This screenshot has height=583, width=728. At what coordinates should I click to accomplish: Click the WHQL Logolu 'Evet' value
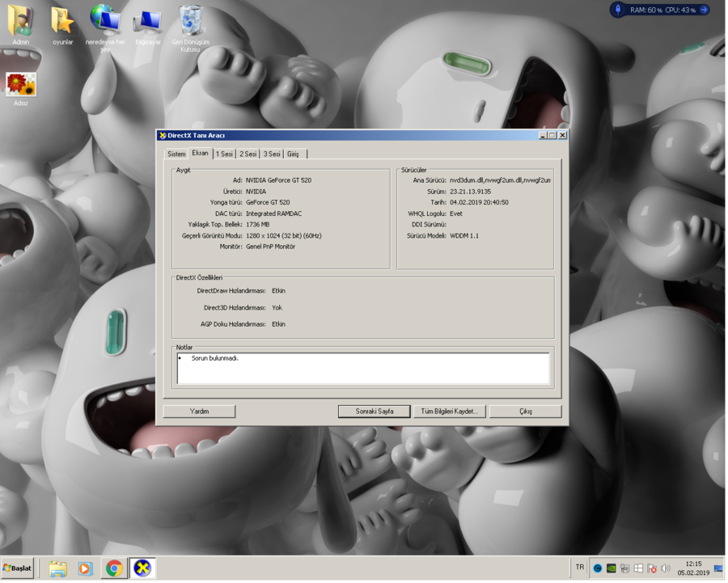(456, 214)
